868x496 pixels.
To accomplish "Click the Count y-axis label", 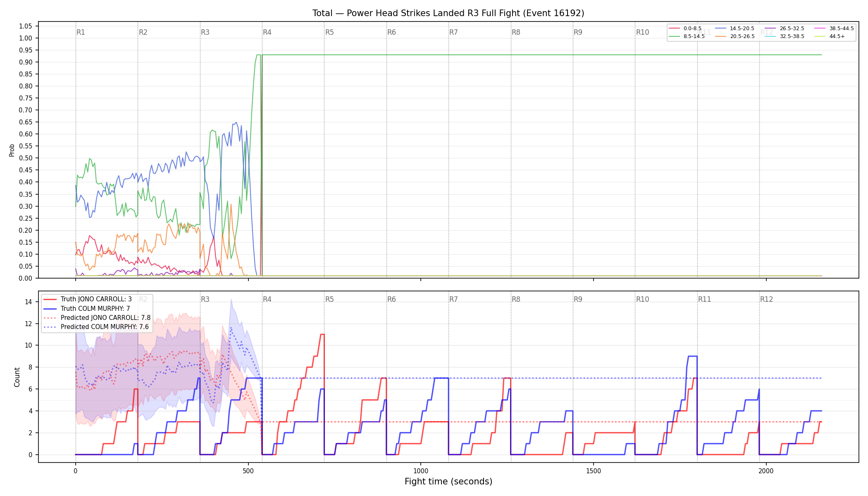I will click(x=17, y=377).
